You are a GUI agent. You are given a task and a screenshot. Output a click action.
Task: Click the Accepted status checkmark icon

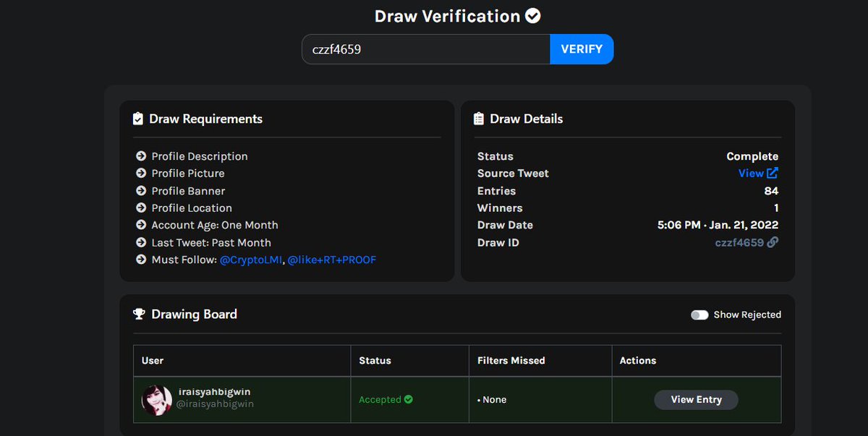(409, 399)
